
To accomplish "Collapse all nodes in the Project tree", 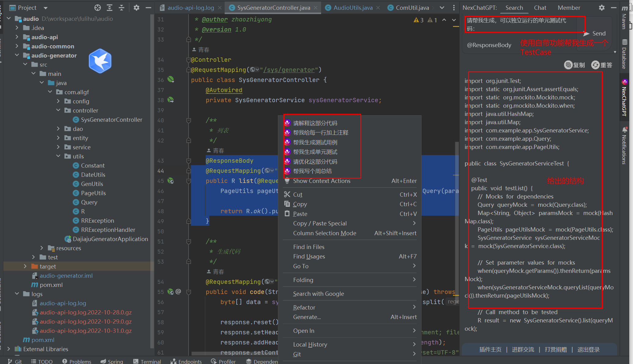I will pos(121,8).
